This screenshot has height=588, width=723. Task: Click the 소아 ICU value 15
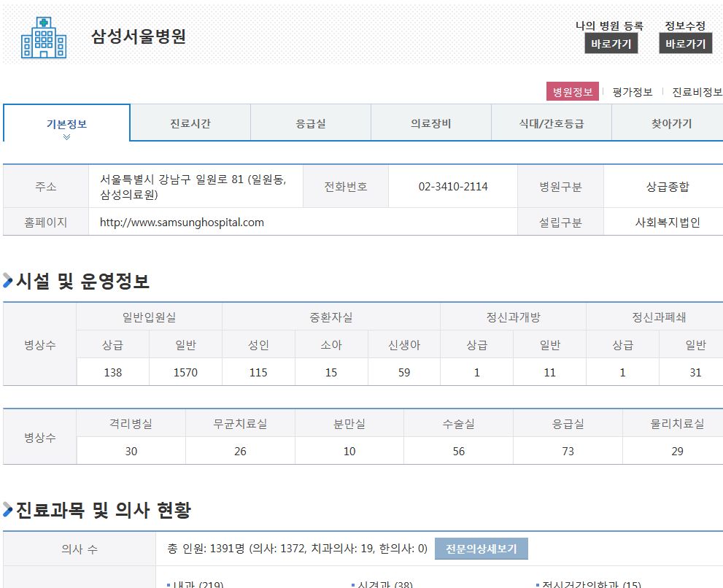click(x=331, y=372)
